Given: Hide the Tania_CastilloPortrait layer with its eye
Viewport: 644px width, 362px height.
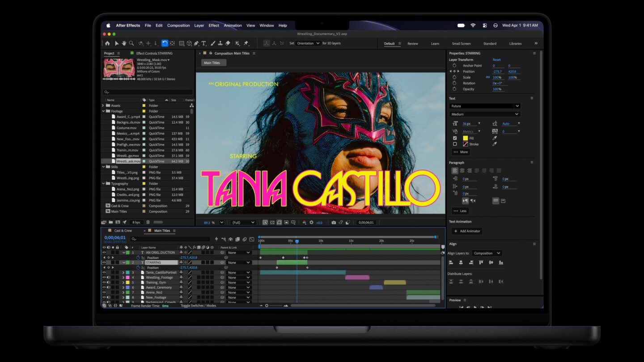Looking at the screenshot, I should tap(104, 273).
